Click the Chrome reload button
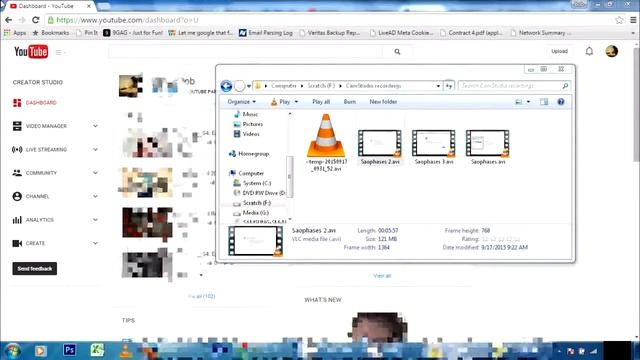This screenshot has width=640, height=360. [x=36, y=20]
